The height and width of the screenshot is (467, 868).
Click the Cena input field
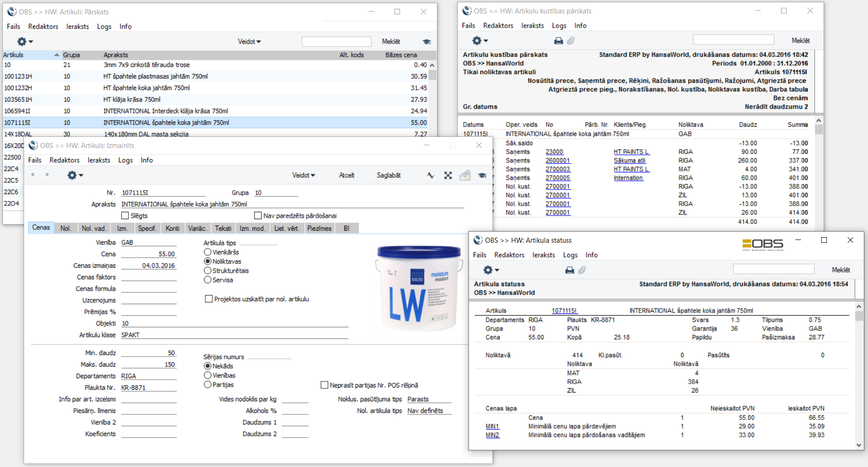click(x=148, y=254)
